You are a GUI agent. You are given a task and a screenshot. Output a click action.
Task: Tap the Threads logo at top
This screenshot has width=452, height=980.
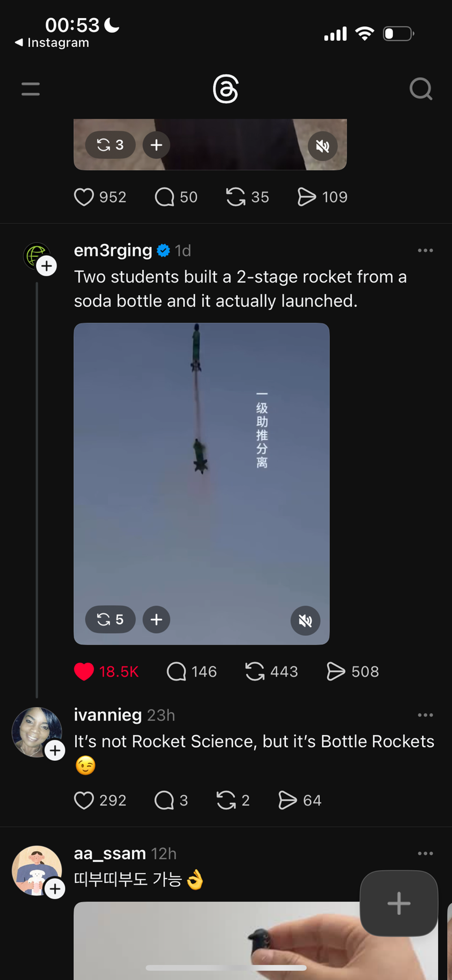225,89
